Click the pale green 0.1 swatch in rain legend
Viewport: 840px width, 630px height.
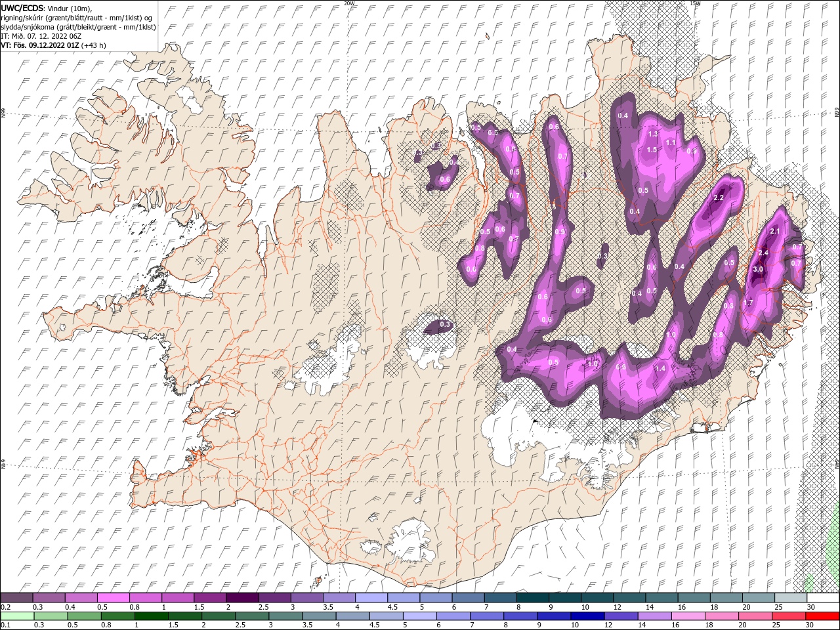coord(17,616)
